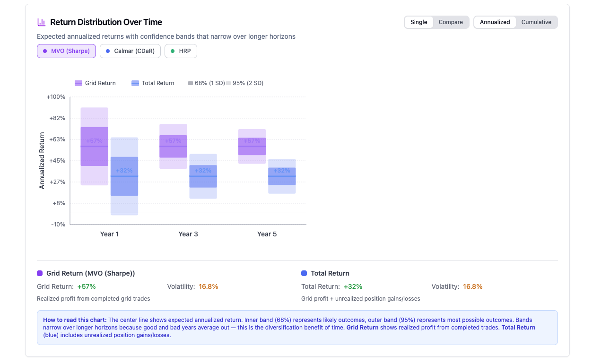
Task: Select the MVO (Sharpe) strategy chip
Action: pyautogui.click(x=66, y=51)
